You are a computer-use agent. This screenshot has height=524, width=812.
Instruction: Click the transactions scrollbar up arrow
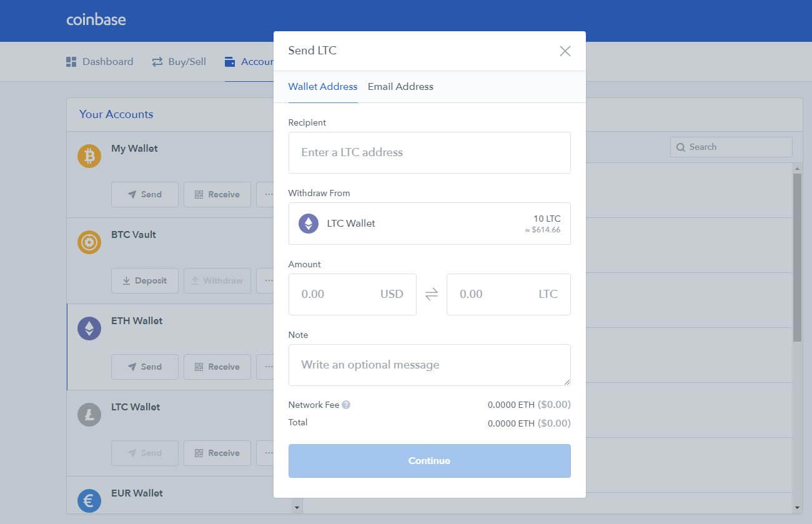(797, 169)
